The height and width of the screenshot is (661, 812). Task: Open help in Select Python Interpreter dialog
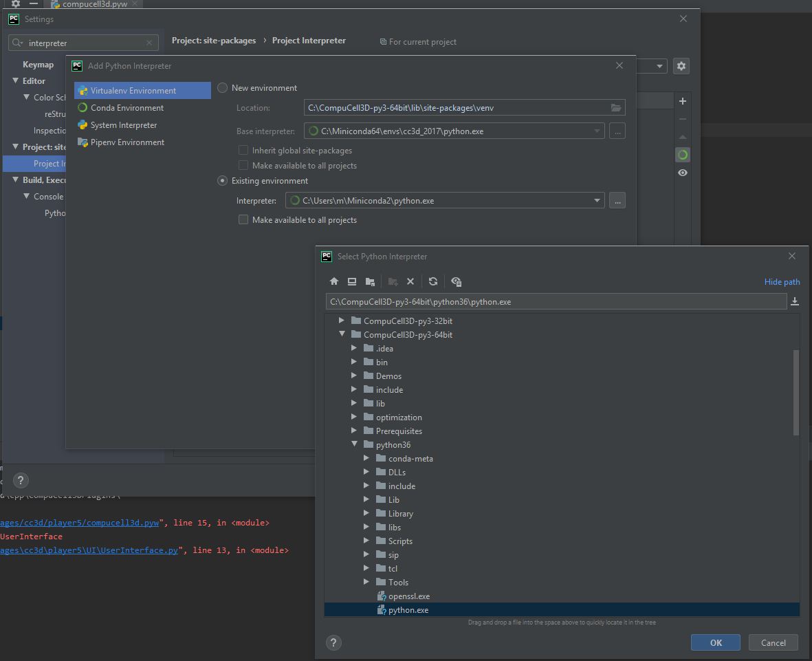[x=333, y=643]
